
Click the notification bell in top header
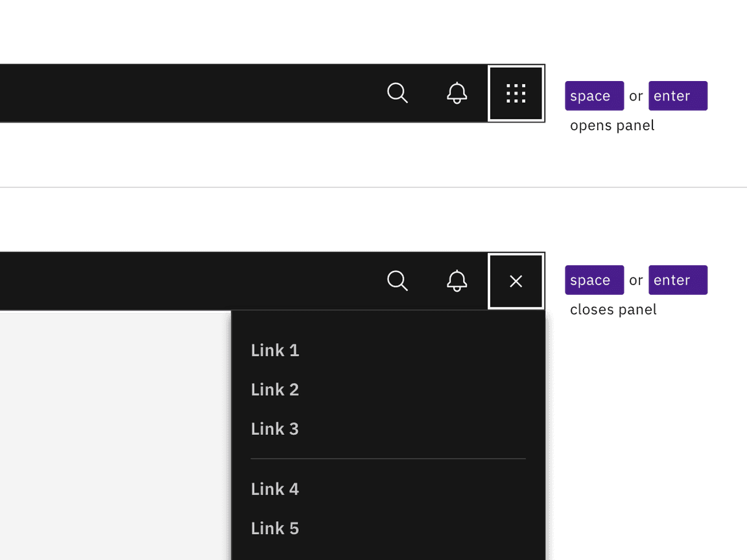[457, 93]
